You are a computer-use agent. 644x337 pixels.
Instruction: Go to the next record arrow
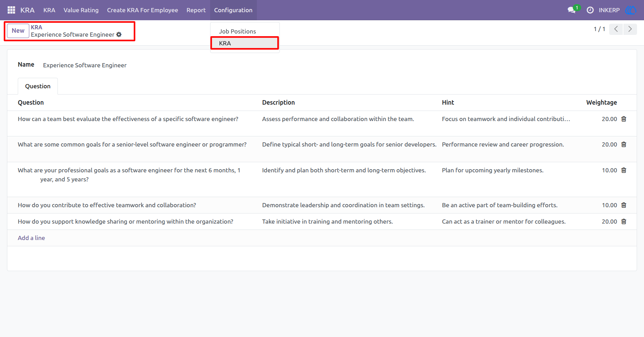pos(630,29)
